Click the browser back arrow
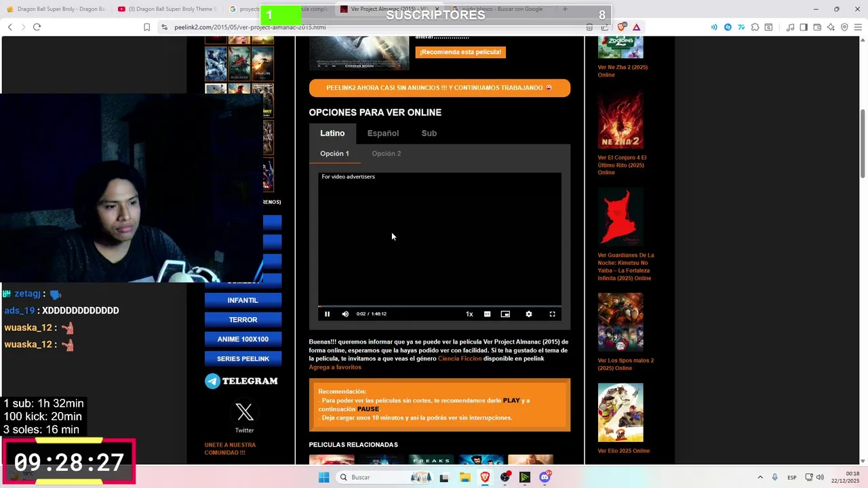868x488 pixels. pyautogui.click(x=10, y=27)
